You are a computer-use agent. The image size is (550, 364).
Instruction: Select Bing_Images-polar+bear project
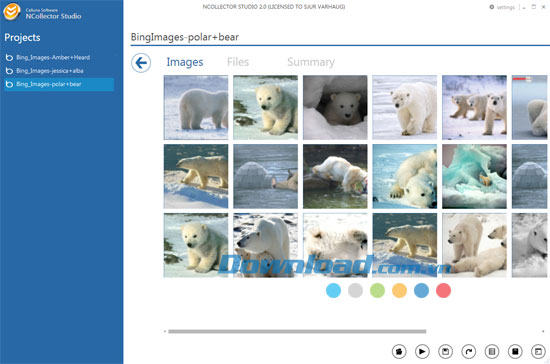[x=59, y=85]
